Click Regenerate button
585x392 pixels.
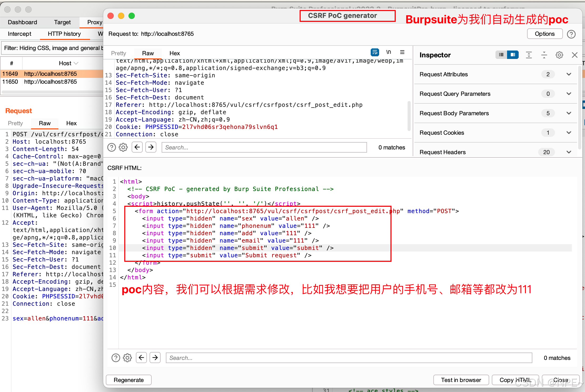(x=128, y=380)
